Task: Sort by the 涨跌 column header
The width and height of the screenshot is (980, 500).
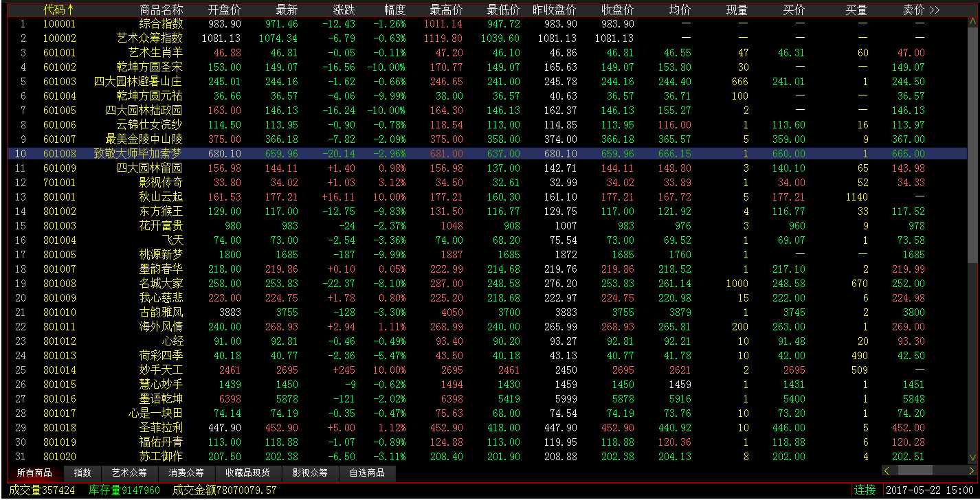Action: pos(344,10)
